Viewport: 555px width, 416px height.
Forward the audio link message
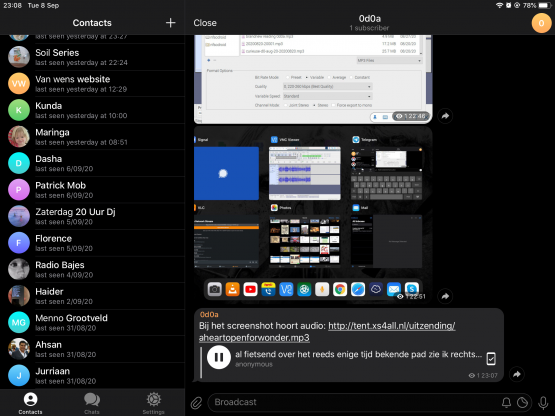coord(517,374)
